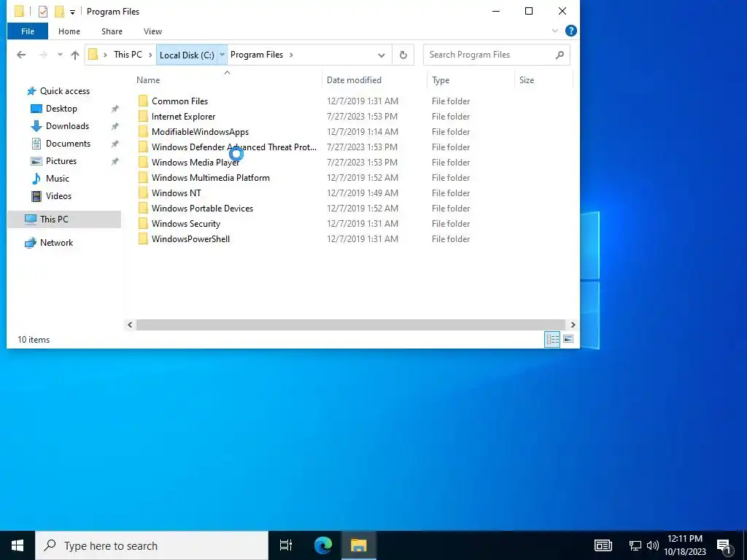The image size is (747, 560).
Task: Click the horizontal scrollbar left arrow
Action: (x=130, y=324)
